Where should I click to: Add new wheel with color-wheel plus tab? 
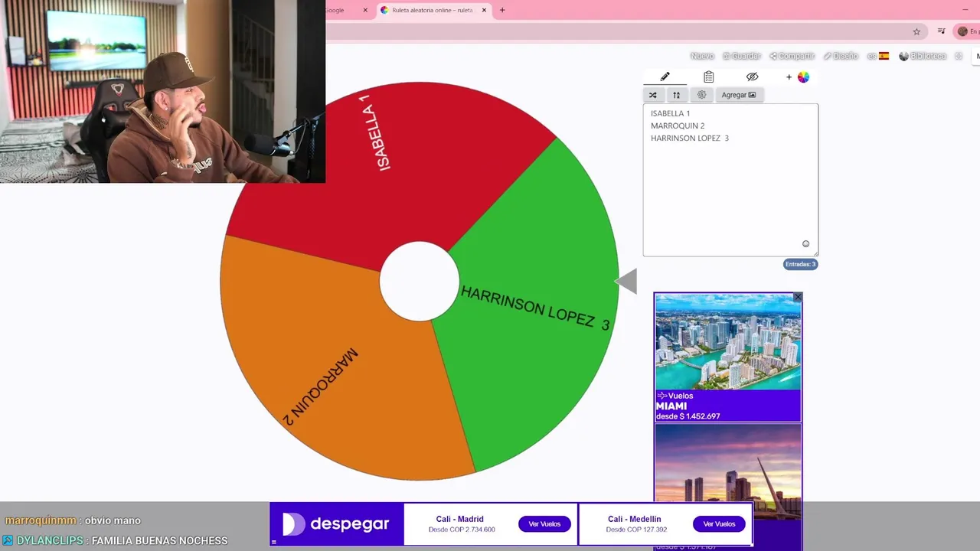797,77
